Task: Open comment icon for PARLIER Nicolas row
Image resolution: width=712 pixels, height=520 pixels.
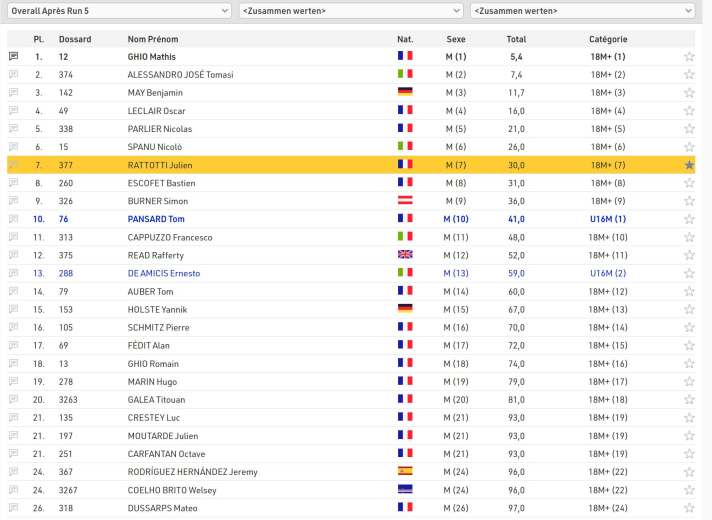Action: (x=14, y=129)
